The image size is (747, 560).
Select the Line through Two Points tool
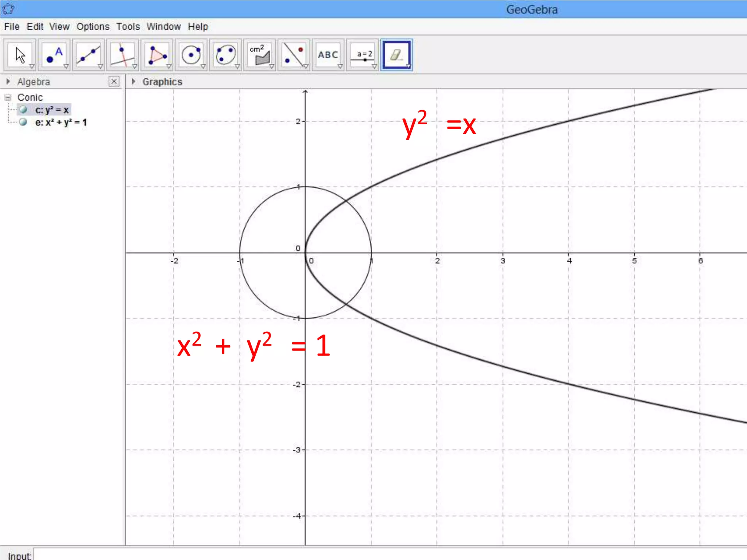point(88,55)
